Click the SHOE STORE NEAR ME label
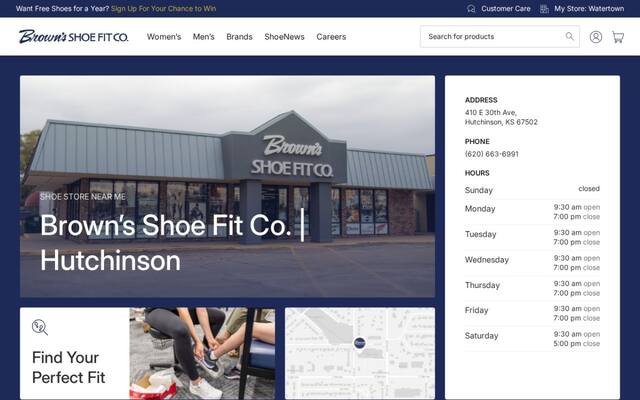This screenshot has height=400, width=640. [82, 197]
